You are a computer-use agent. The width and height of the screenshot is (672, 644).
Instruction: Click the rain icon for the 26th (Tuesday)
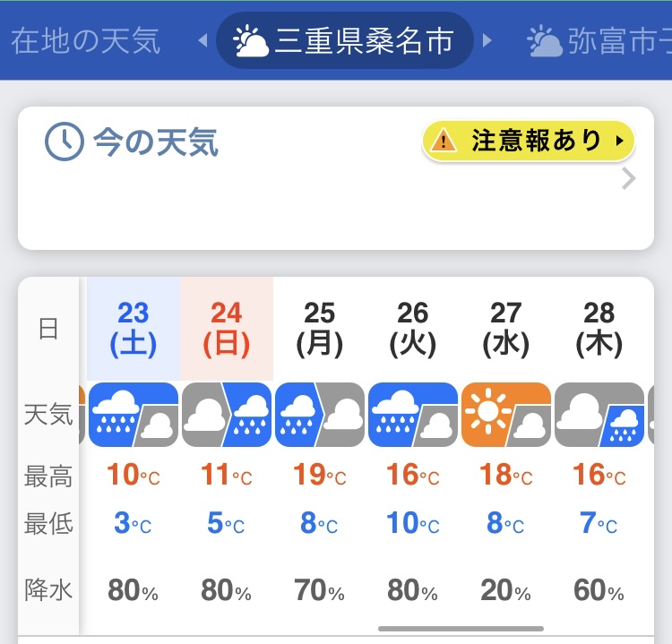click(413, 415)
